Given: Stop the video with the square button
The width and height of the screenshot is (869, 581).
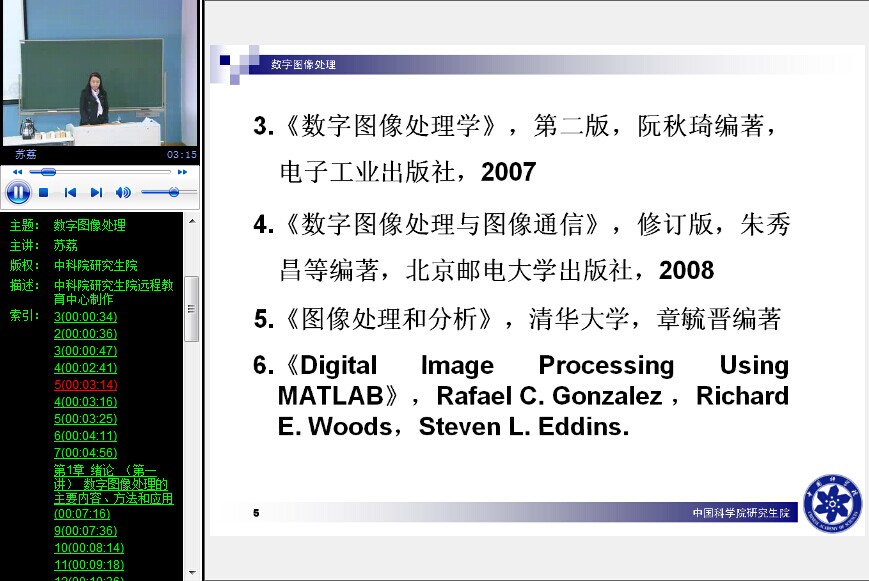Looking at the screenshot, I should click(44, 192).
